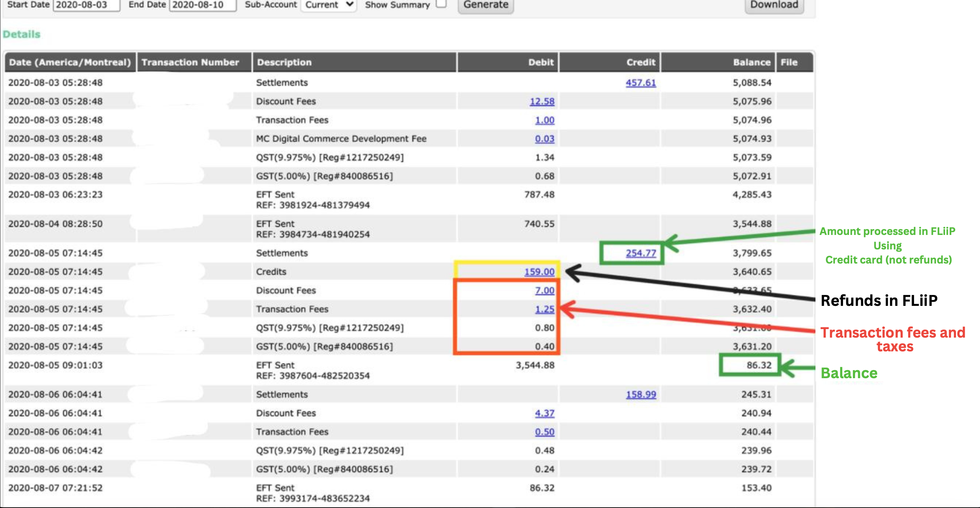Click the MC Digital Commerce Development Fee description

click(x=341, y=138)
